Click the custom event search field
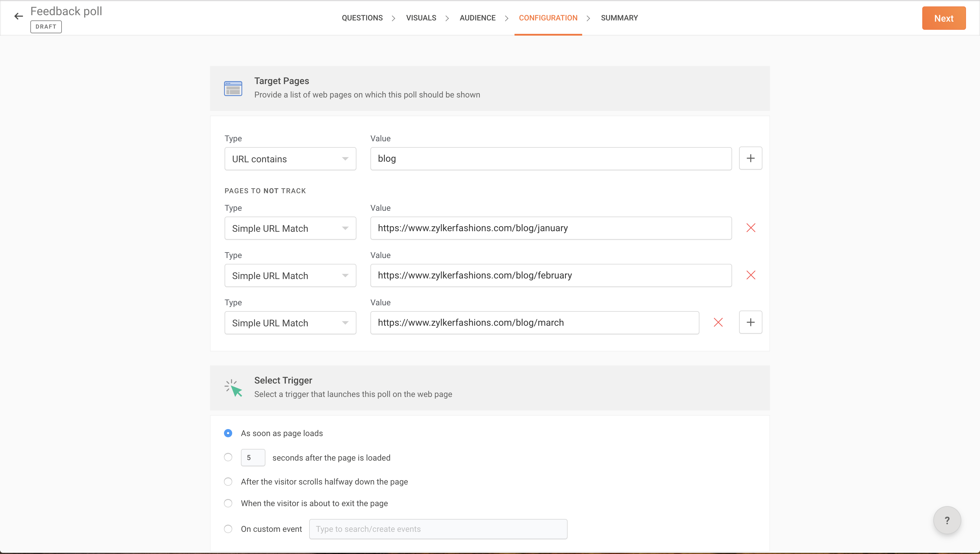This screenshot has width=980, height=554. coord(438,529)
